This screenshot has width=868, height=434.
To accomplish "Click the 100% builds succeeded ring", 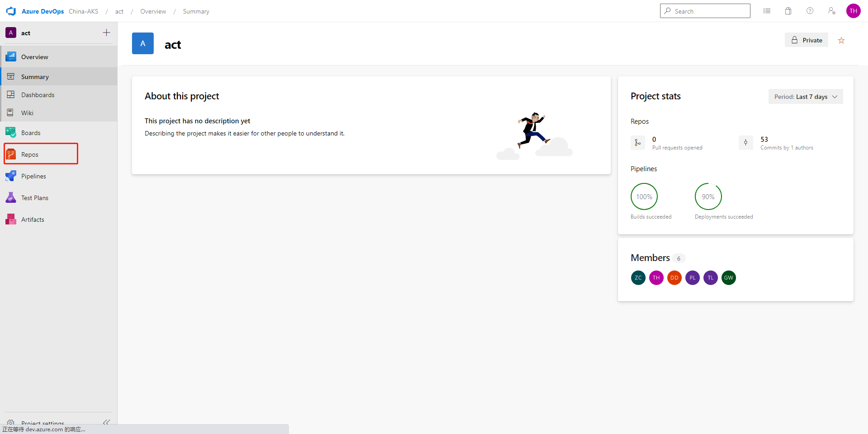I will click(x=644, y=196).
